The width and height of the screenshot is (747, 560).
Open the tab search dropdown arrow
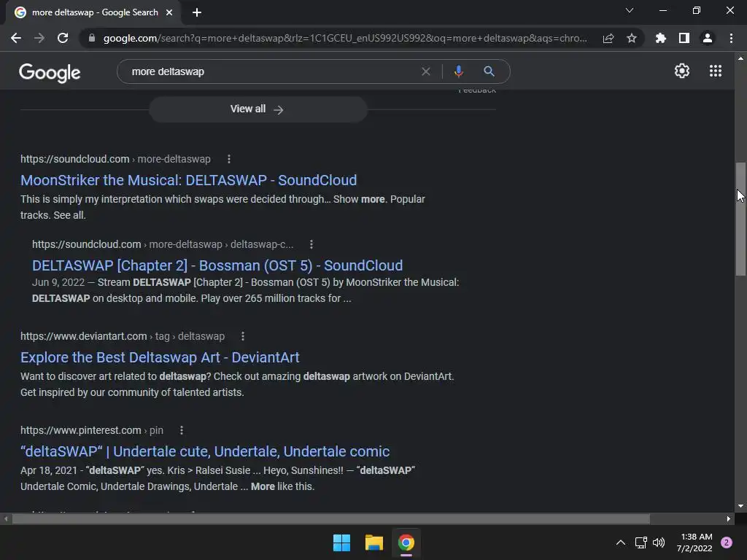point(630,10)
